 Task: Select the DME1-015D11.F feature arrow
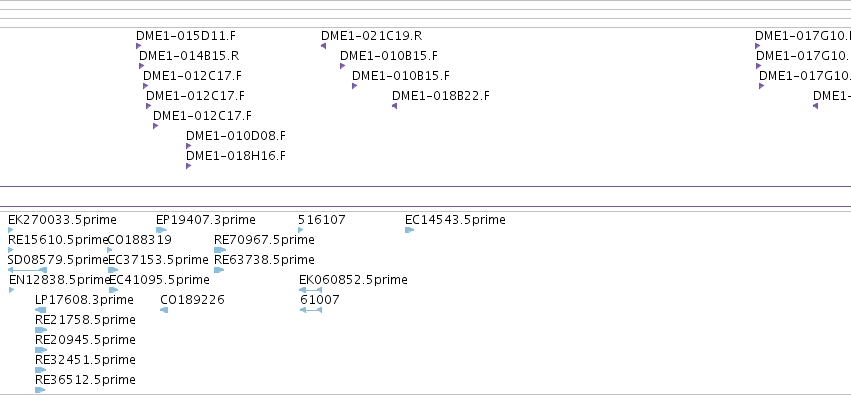[x=138, y=46]
